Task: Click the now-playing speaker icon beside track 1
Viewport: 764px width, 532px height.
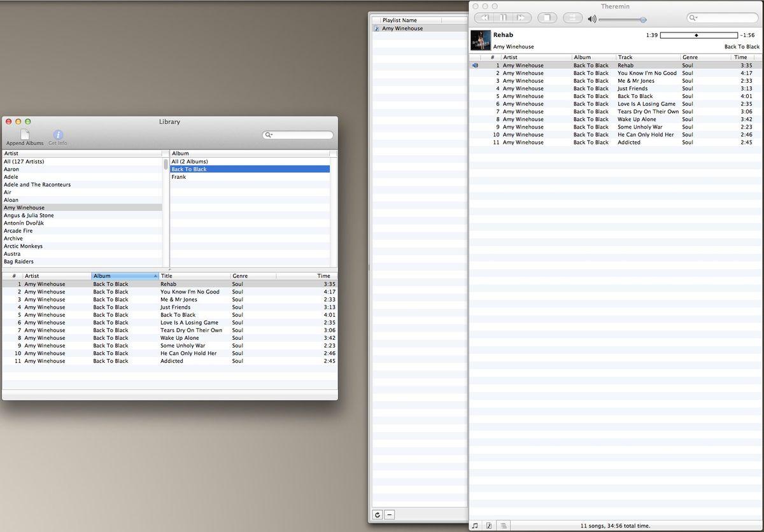Action: (x=475, y=66)
